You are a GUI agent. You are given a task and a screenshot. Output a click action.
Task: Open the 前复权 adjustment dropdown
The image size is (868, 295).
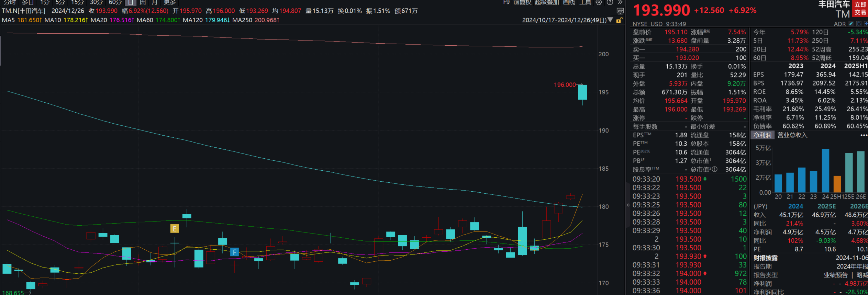522,2
